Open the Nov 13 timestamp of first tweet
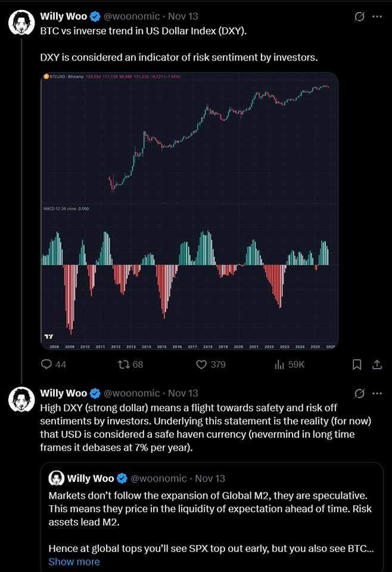The height and width of the screenshot is (572, 392). tap(183, 16)
